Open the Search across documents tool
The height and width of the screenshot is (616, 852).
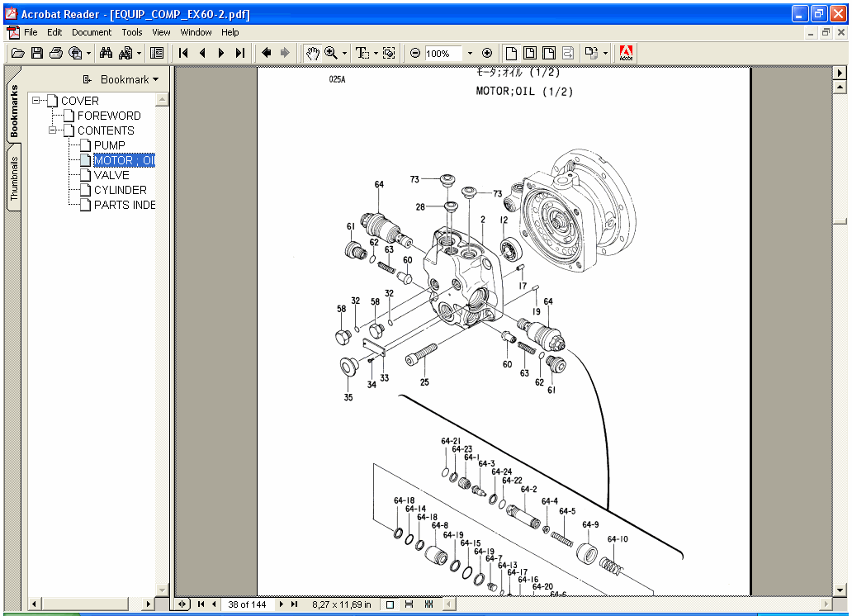[127, 53]
